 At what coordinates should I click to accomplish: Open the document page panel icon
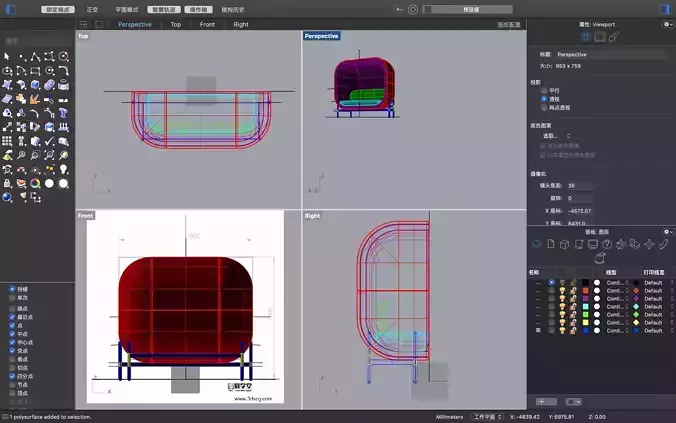point(551,244)
